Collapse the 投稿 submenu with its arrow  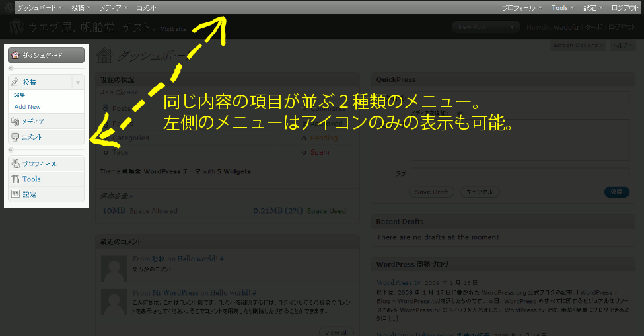click(x=78, y=83)
